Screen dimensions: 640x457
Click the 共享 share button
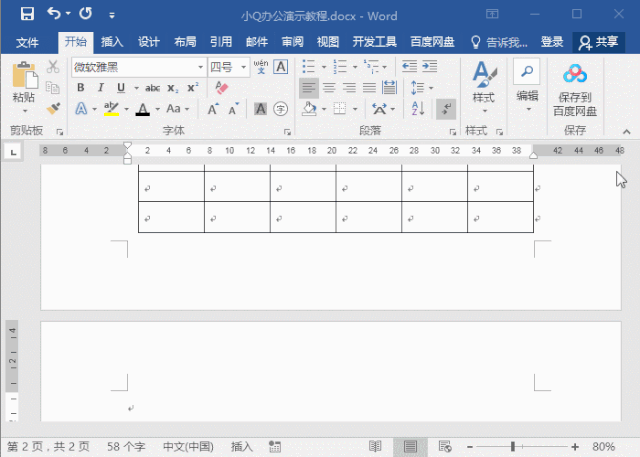pyautogui.click(x=598, y=42)
